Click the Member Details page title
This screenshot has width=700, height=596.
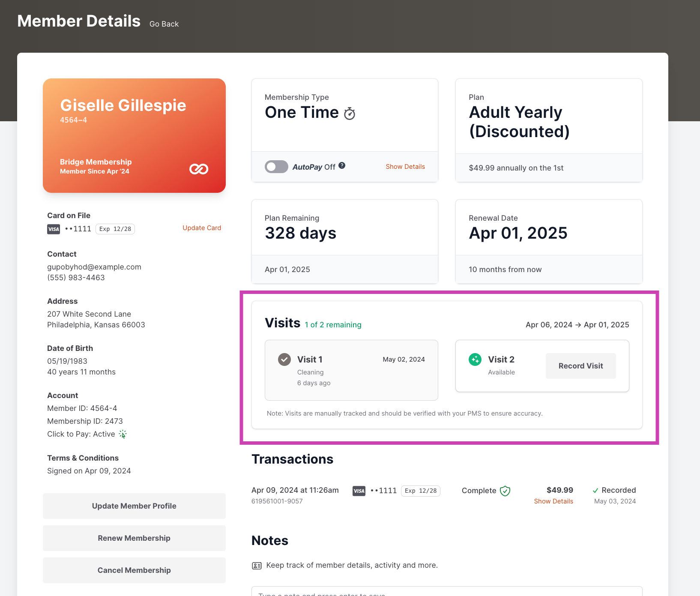[79, 21]
